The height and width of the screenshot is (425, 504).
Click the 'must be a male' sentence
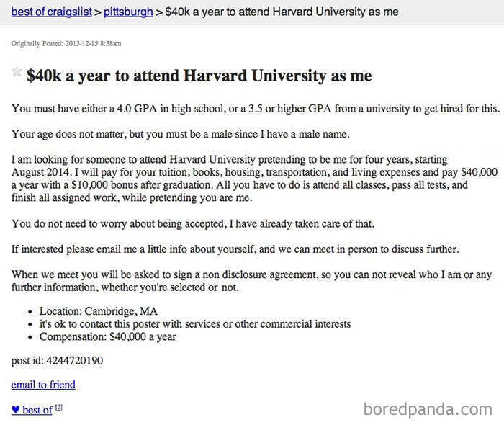click(x=180, y=134)
